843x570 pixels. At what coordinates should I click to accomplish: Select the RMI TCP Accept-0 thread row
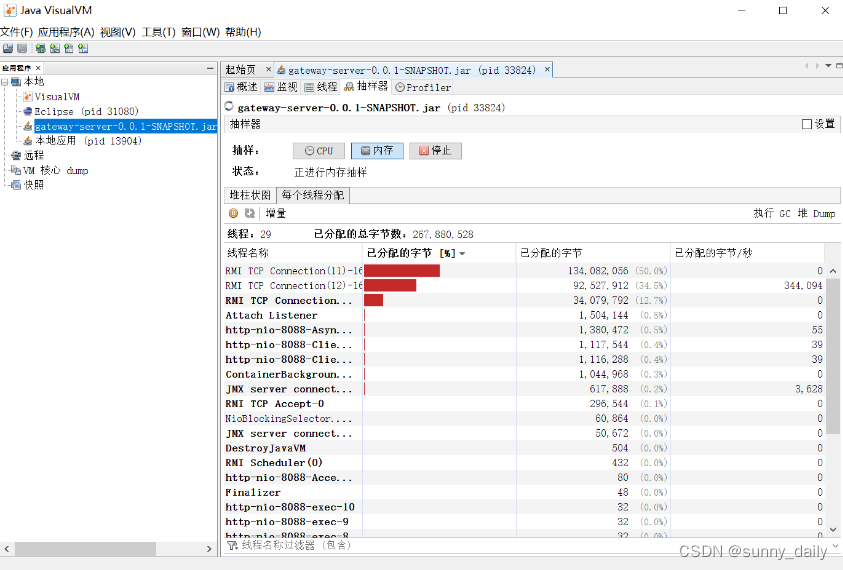click(524, 404)
